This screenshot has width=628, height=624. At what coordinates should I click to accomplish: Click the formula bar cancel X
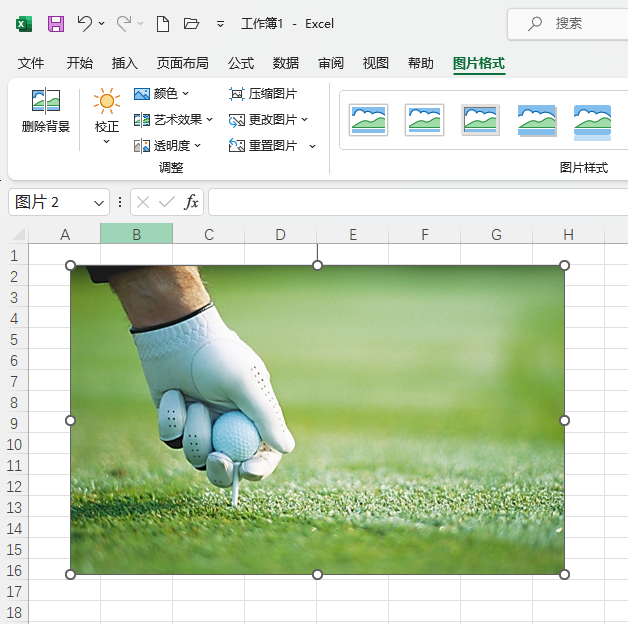[143, 202]
